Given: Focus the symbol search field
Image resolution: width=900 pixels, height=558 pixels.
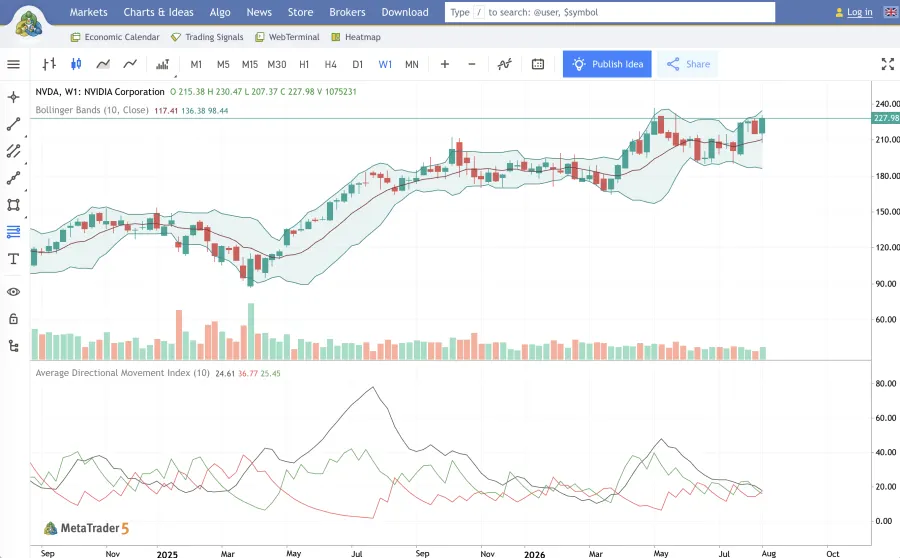Looking at the screenshot, I should pos(610,12).
